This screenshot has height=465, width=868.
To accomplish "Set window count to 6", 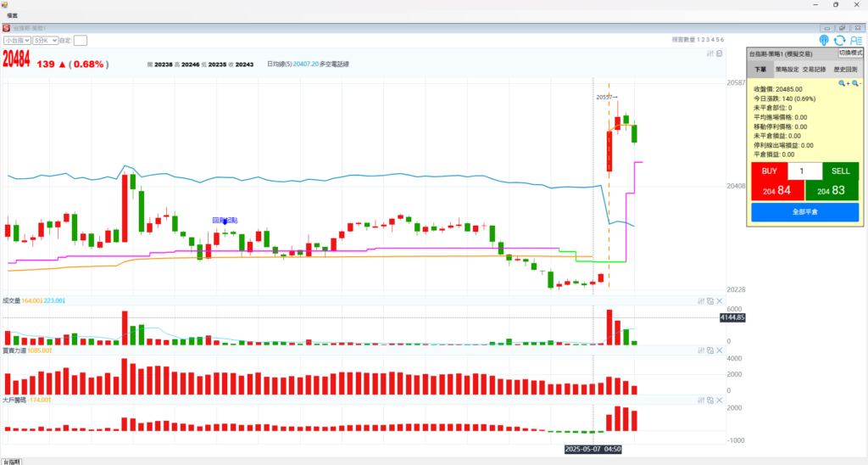I will click(x=722, y=40).
